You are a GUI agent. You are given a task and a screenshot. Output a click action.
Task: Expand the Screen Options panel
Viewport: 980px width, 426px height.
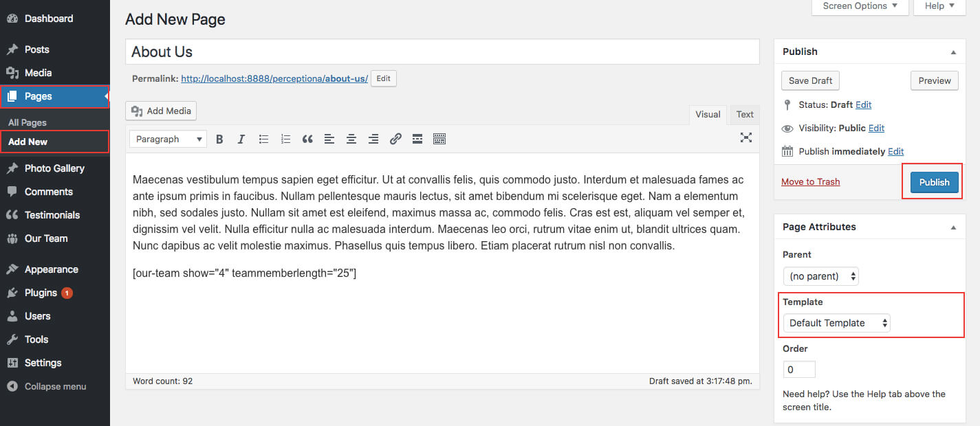(860, 6)
